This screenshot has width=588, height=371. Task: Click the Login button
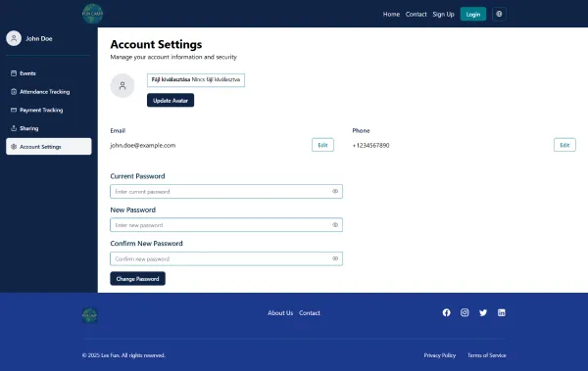point(473,15)
